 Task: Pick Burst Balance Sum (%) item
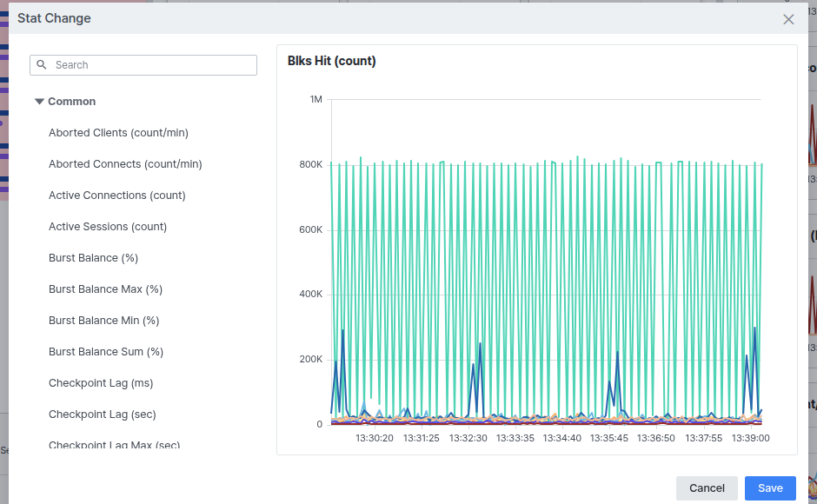(x=106, y=352)
